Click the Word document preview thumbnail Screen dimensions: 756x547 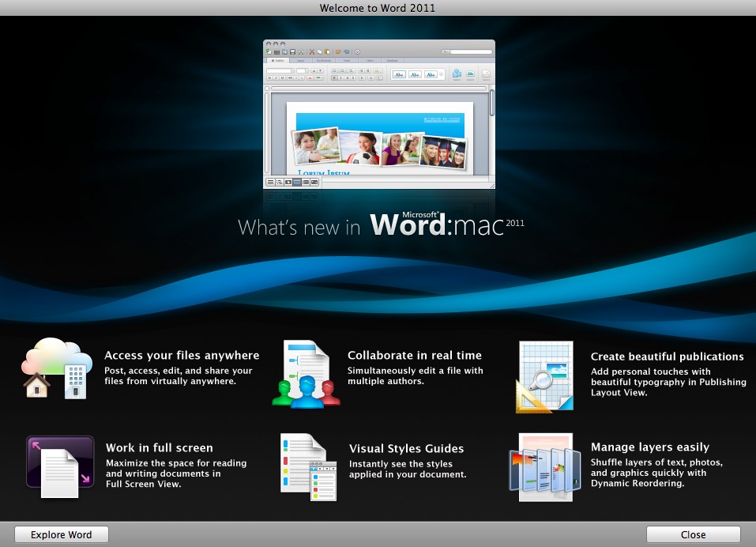(x=379, y=115)
